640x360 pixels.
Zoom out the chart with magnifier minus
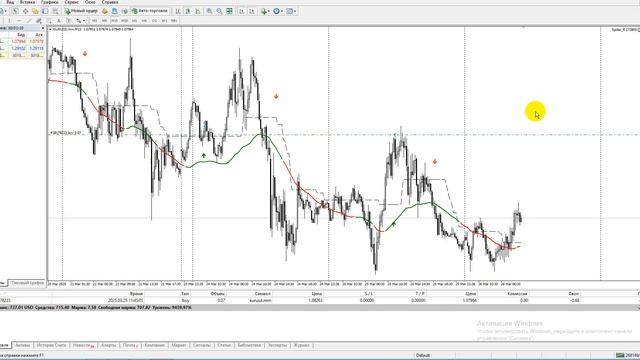pos(219,11)
